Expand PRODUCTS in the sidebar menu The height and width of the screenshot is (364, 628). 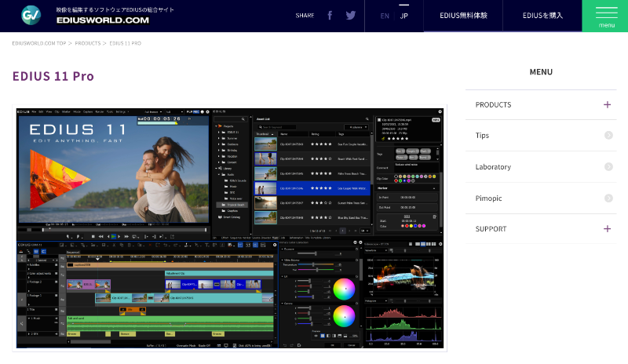coord(541,105)
